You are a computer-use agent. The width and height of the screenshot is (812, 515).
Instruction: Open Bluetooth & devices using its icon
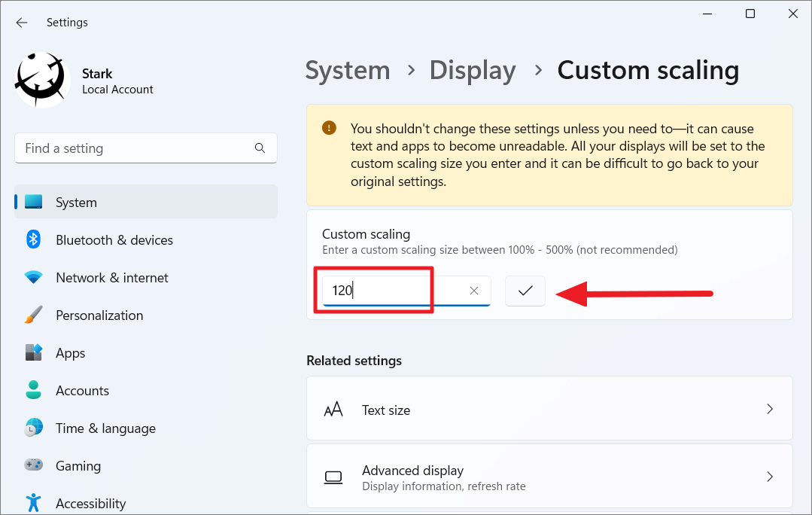(x=33, y=239)
